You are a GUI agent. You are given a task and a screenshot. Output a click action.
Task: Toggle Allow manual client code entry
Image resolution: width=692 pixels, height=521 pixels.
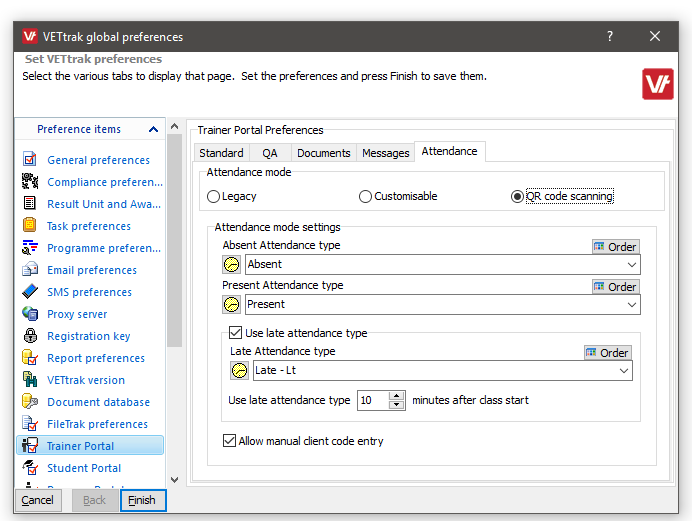point(230,441)
